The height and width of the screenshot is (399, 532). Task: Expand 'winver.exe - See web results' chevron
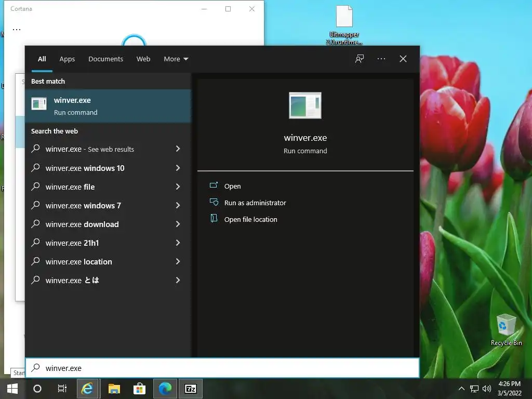(178, 149)
